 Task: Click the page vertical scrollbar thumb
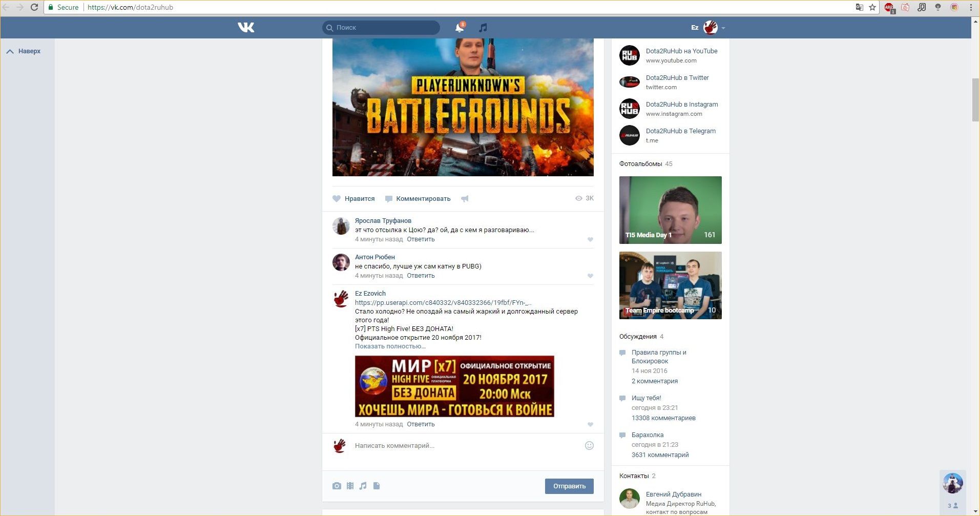pos(976,100)
